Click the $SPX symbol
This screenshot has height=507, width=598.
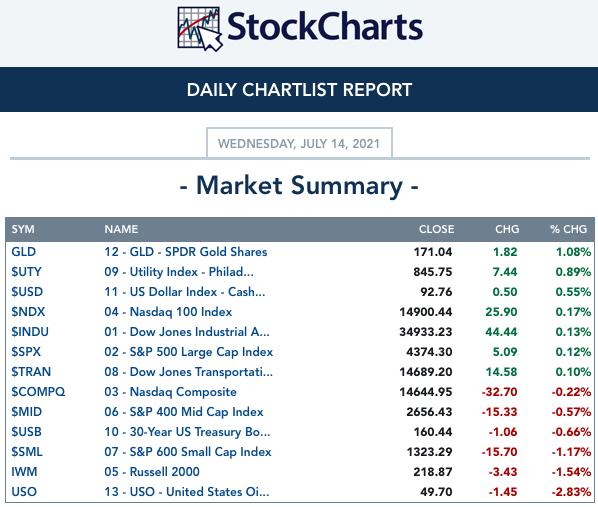click(x=26, y=352)
